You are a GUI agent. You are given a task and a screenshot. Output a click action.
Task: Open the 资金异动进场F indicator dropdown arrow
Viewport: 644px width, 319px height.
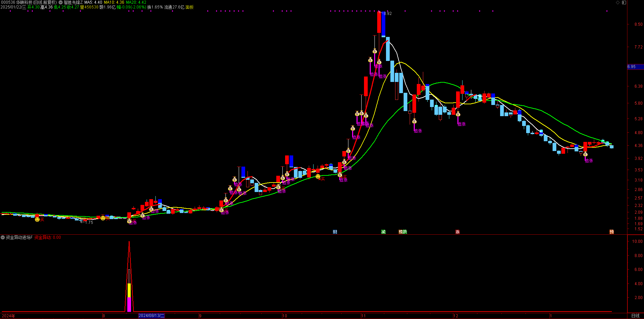tap(3, 237)
